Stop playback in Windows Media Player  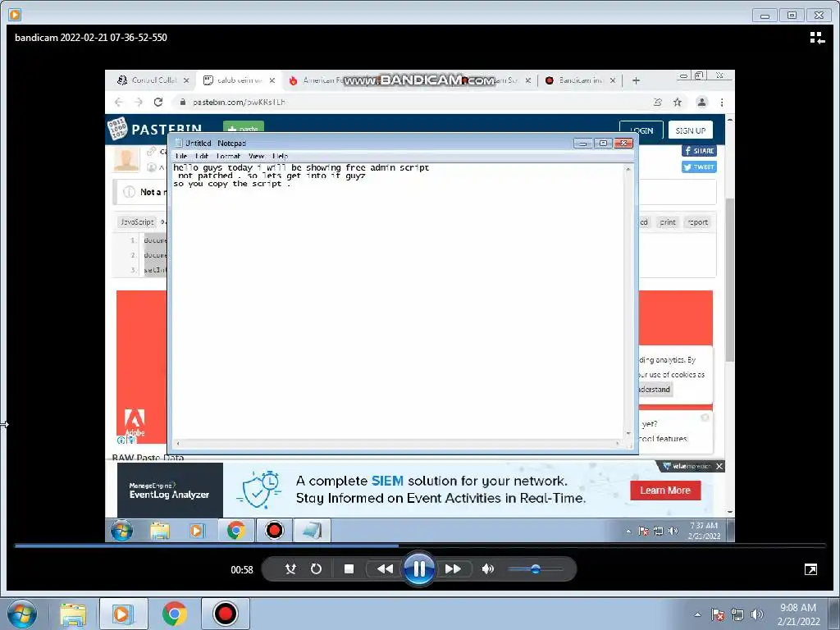(349, 569)
